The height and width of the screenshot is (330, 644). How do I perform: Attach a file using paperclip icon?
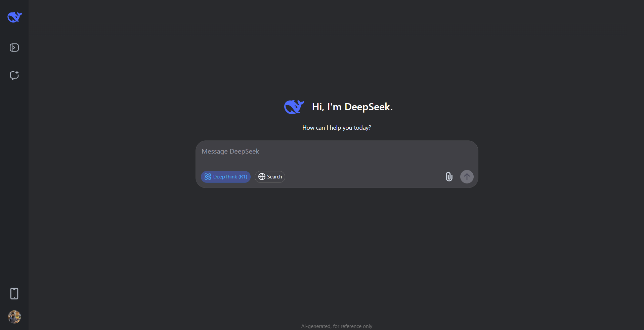tap(449, 177)
